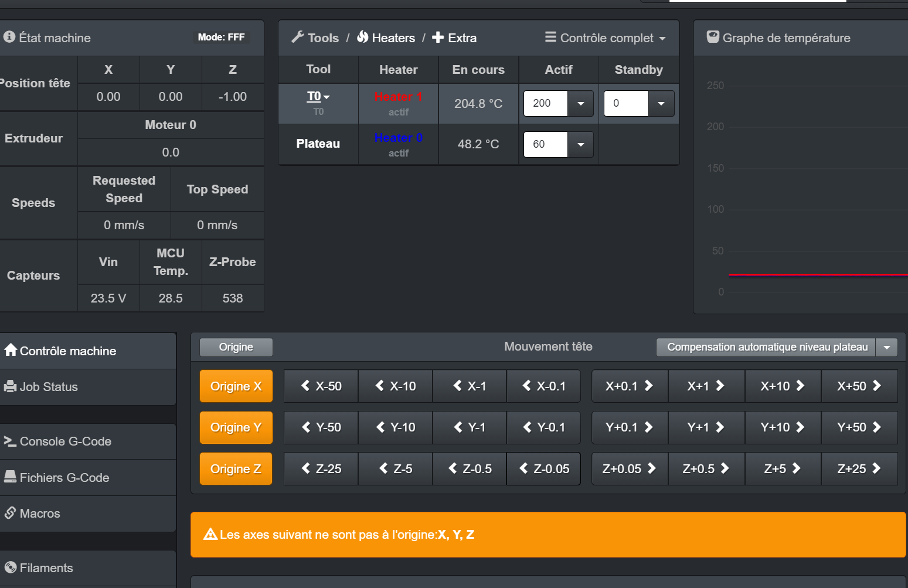Click the blue Heater 0 link
This screenshot has height=588, width=908.
(398, 138)
